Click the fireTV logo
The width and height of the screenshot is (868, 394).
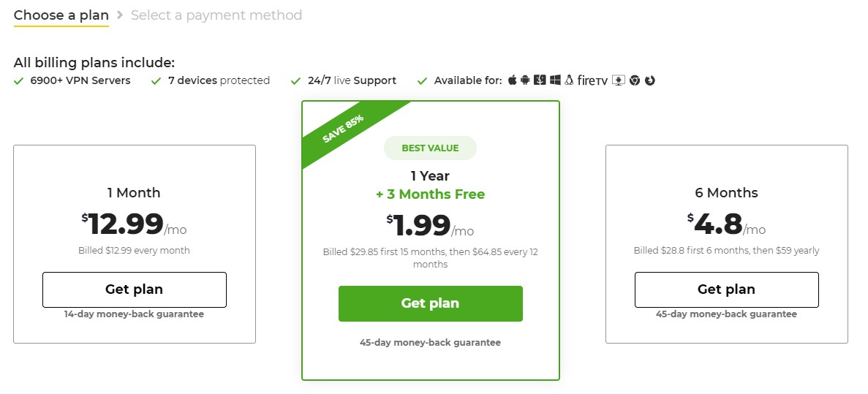coord(592,81)
